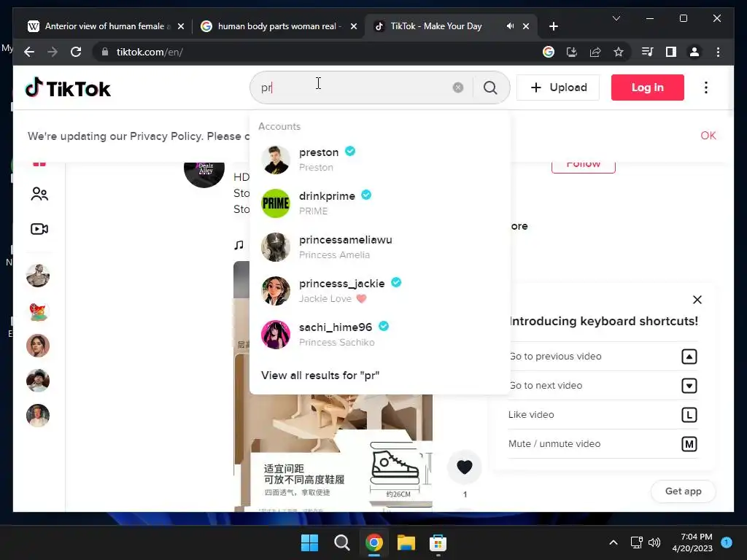Select the preston account suggestion
Screen dimensions: 747x560
coord(379,160)
